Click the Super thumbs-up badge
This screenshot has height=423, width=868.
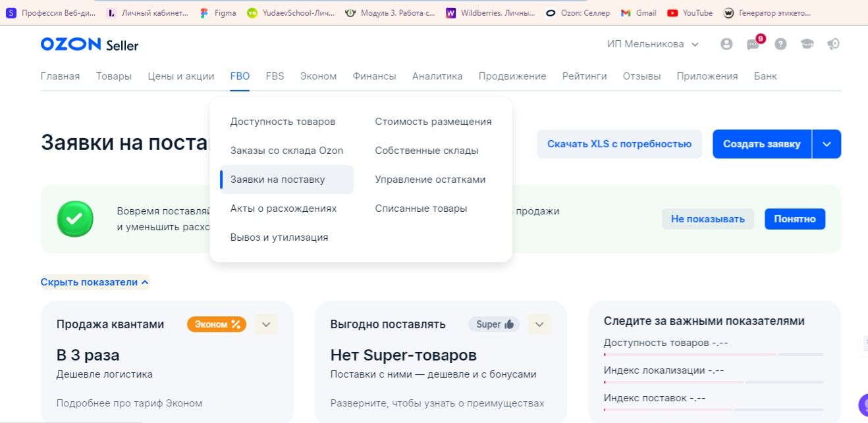click(x=494, y=324)
